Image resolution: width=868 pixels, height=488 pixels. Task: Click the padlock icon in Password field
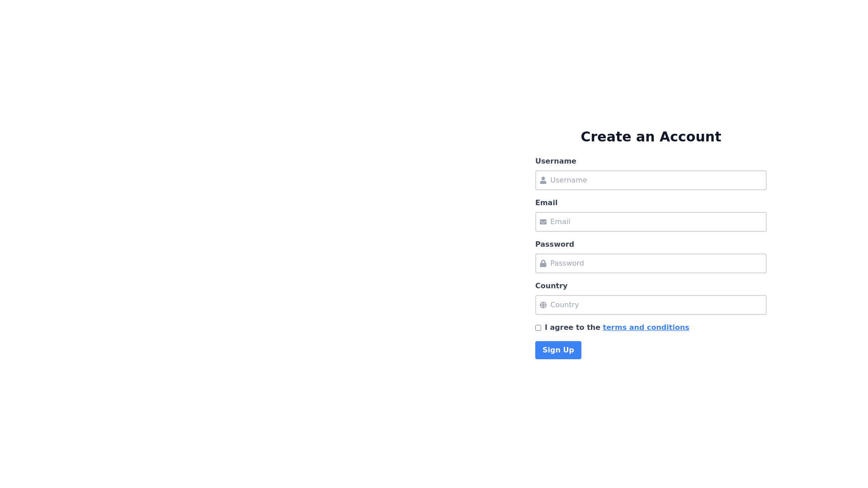pos(543,263)
